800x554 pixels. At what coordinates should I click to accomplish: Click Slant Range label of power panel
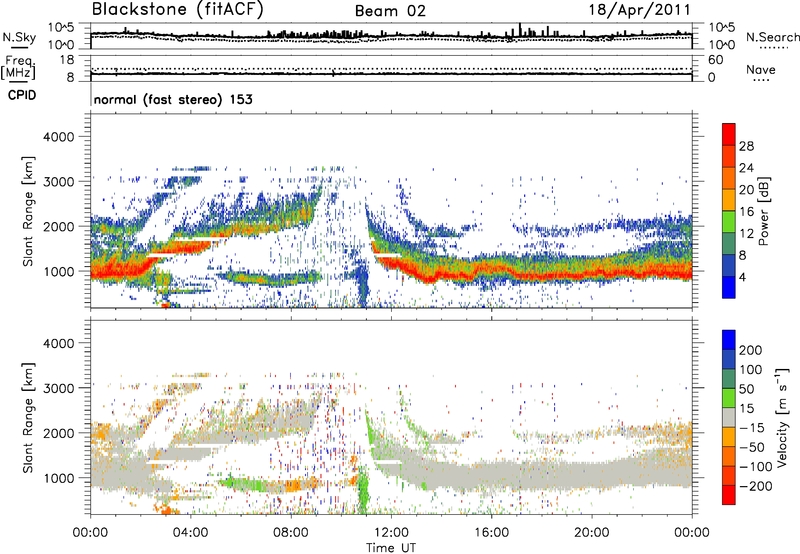28,211
